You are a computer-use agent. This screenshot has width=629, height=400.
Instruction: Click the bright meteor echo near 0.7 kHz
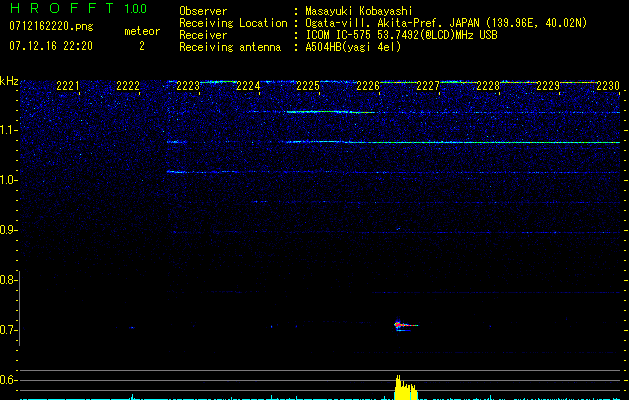[406, 325]
